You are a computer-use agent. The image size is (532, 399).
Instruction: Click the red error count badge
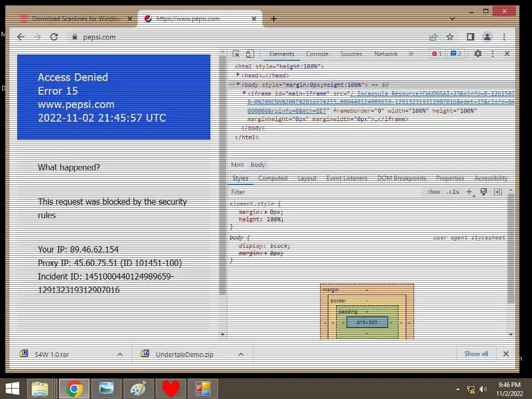click(436, 54)
